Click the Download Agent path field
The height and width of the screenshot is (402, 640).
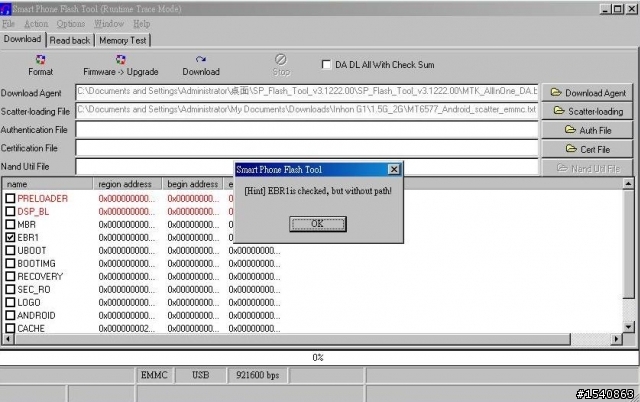307,92
